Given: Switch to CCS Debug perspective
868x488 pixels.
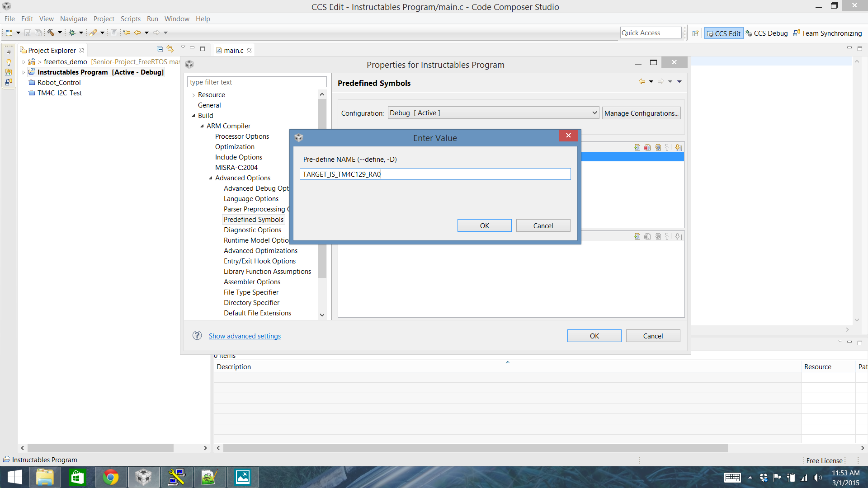Looking at the screenshot, I should pos(767,33).
